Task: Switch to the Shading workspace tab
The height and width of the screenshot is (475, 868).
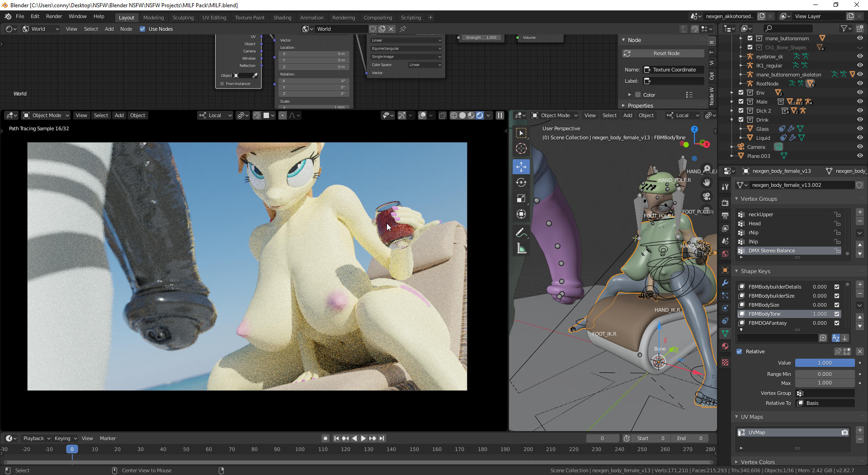Action: click(282, 18)
